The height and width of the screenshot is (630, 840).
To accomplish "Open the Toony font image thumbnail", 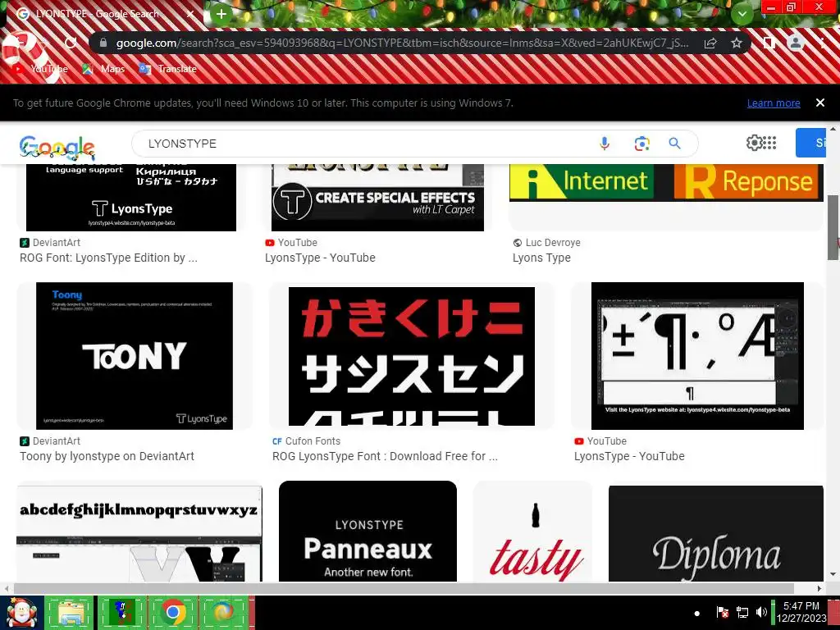I will tap(135, 356).
